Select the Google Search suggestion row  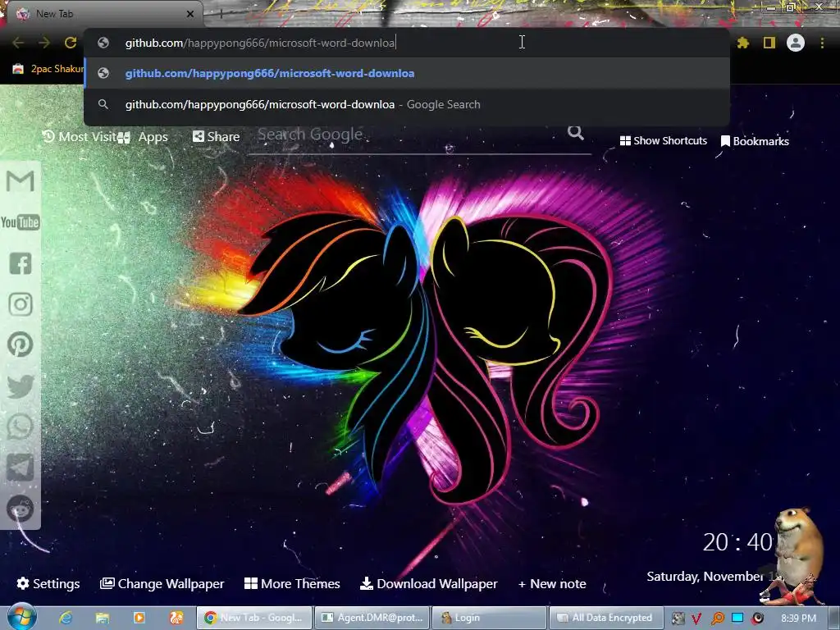[407, 104]
